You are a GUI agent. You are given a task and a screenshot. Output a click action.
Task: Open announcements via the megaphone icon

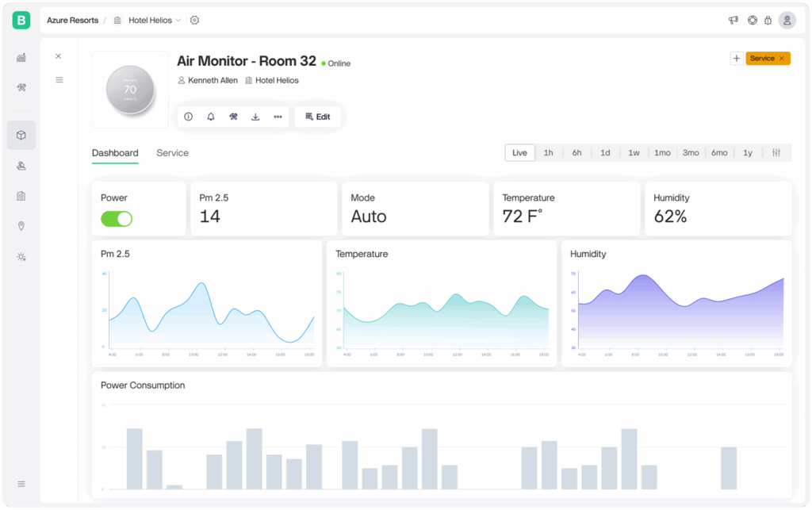[x=733, y=20]
